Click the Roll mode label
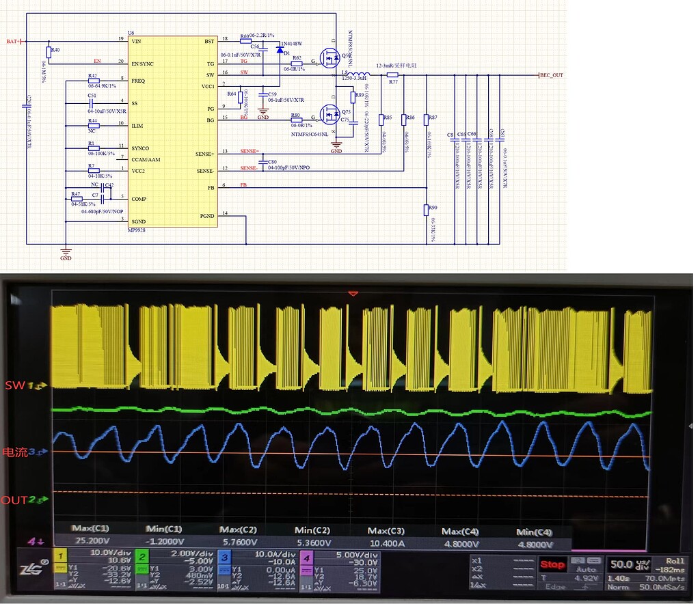This screenshot has height=604, width=700. [x=675, y=561]
